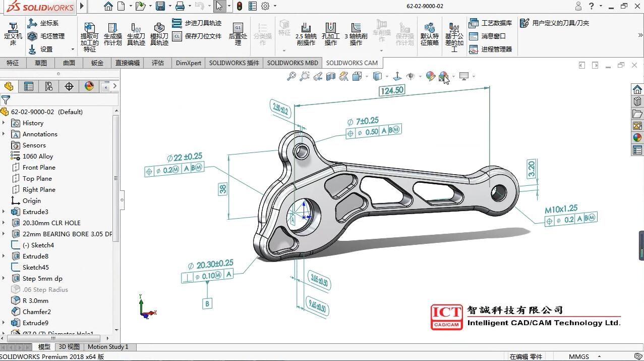
Task: Open the Motion Study 1 tab
Action: pyautogui.click(x=108, y=347)
